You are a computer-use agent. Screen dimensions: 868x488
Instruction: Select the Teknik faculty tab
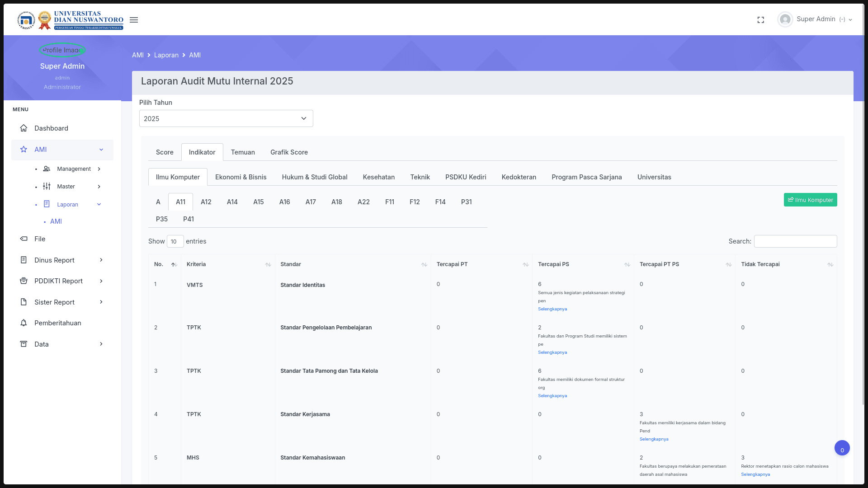coord(420,177)
